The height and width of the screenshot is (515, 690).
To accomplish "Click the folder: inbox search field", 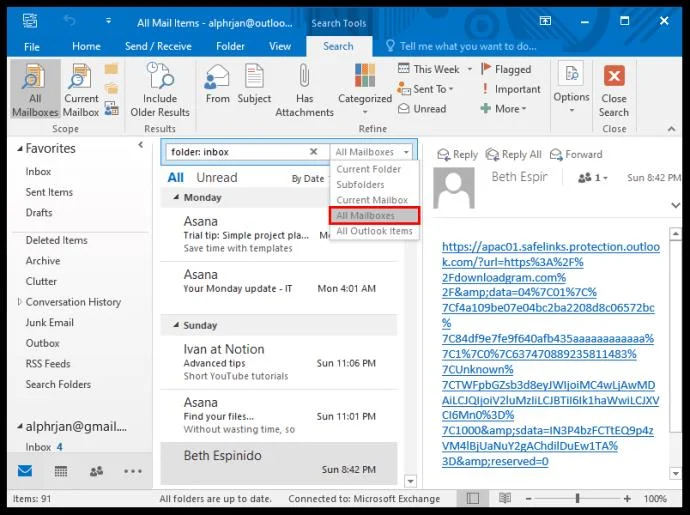I will click(236, 152).
